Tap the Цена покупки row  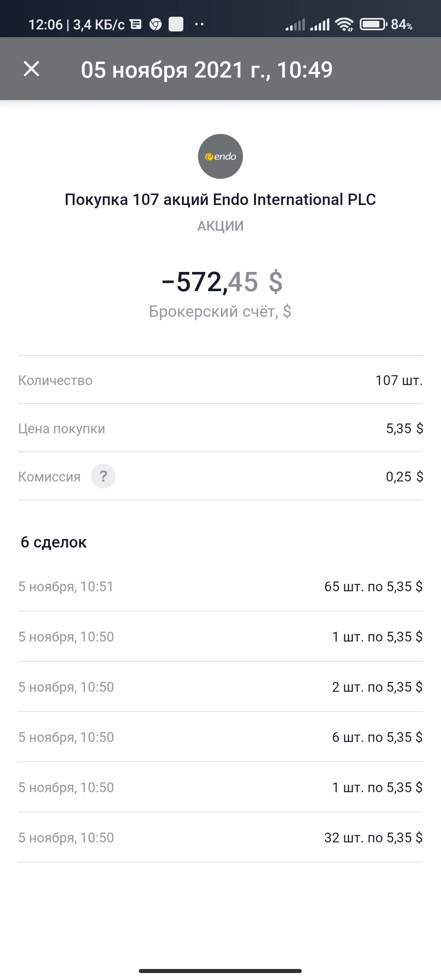[x=220, y=428]
